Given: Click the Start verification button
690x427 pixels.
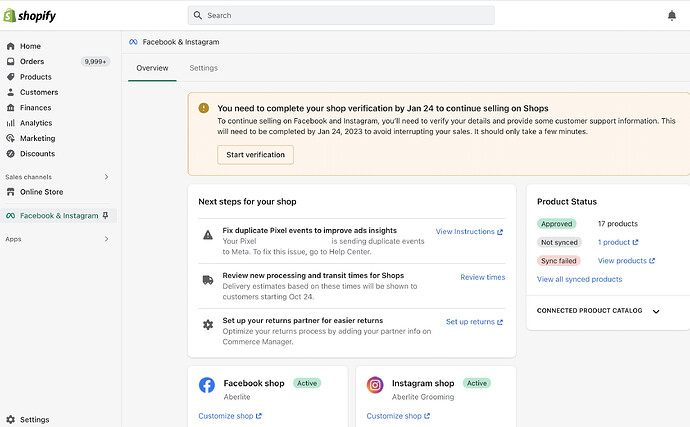Looking at the screenshot, I should [255, 155].
